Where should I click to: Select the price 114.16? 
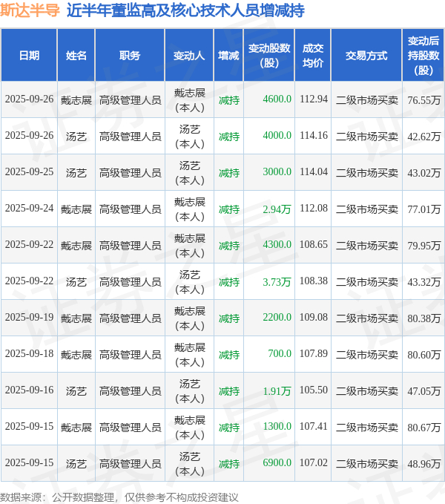pyautogui.click(x=314, y=135)
